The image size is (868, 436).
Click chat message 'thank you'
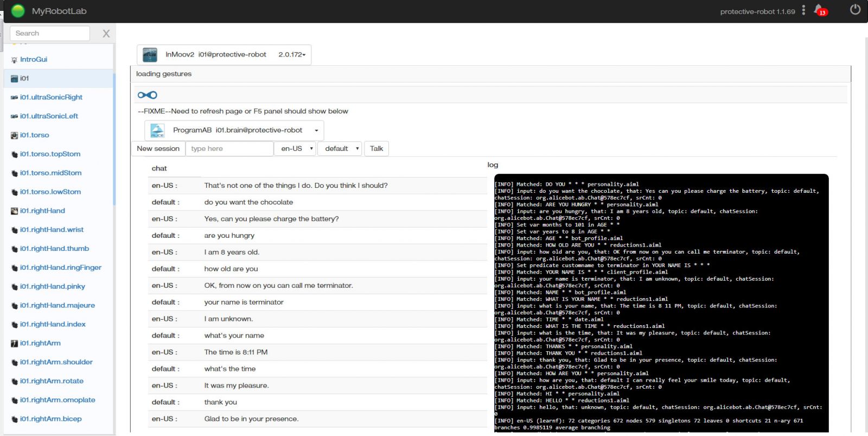[220, 402]
